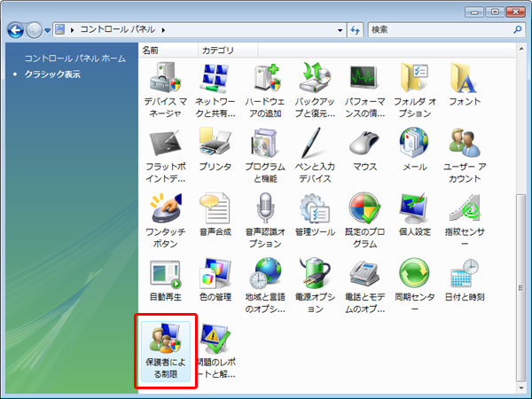Go to コントロール パネル ホーム link
Screen dimensions: 532x399
(75, 59)
